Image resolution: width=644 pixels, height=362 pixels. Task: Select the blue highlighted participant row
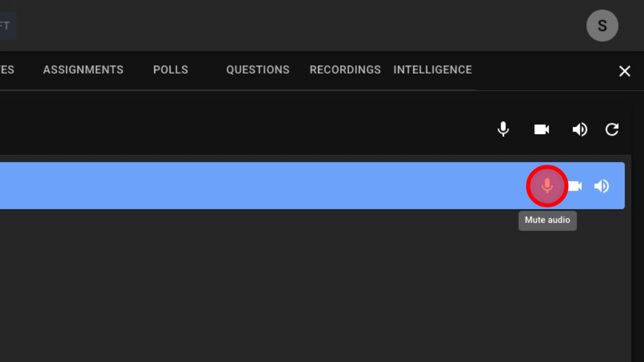pyautogui.click(x=266, y=186)
